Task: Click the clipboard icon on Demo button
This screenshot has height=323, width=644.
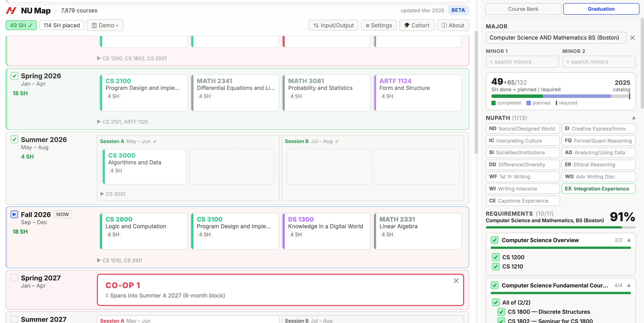Action: coord(94,25)
